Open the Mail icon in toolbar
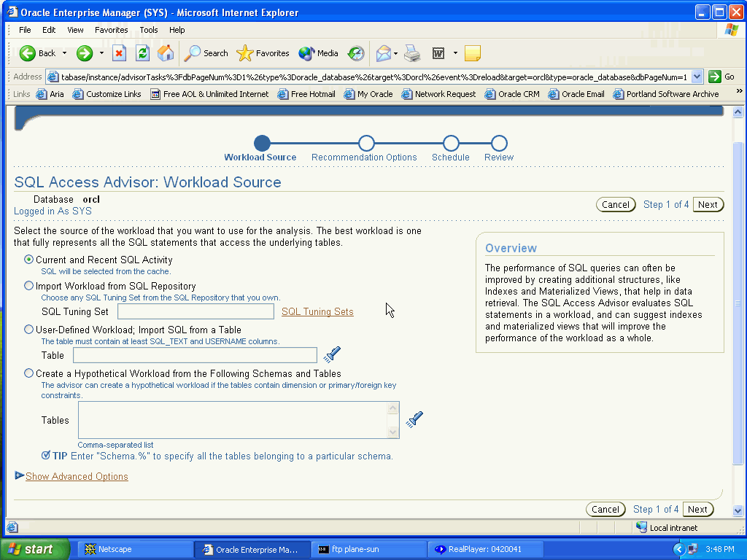 (x=384, y=53)
